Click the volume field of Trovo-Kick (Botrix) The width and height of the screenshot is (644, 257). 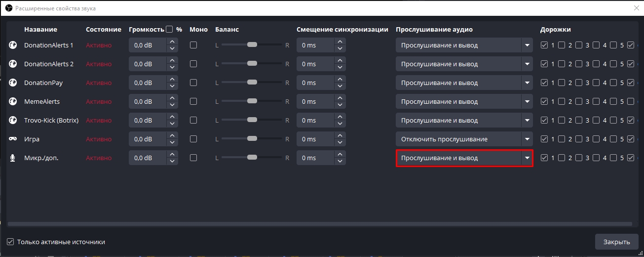[148, 120]
